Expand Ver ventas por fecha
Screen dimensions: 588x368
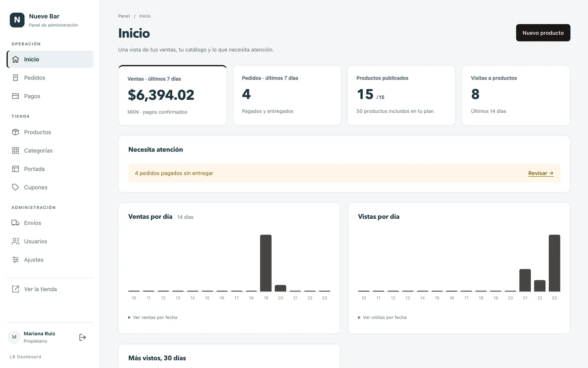(x=153, y=317)
